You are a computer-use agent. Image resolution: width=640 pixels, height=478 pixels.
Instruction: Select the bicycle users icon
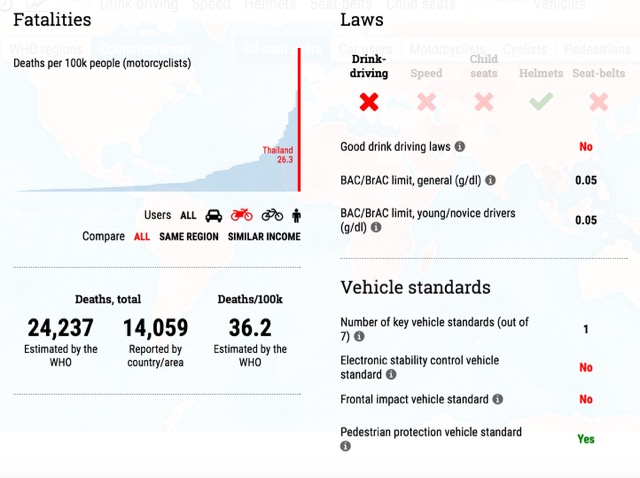[272, 215]
